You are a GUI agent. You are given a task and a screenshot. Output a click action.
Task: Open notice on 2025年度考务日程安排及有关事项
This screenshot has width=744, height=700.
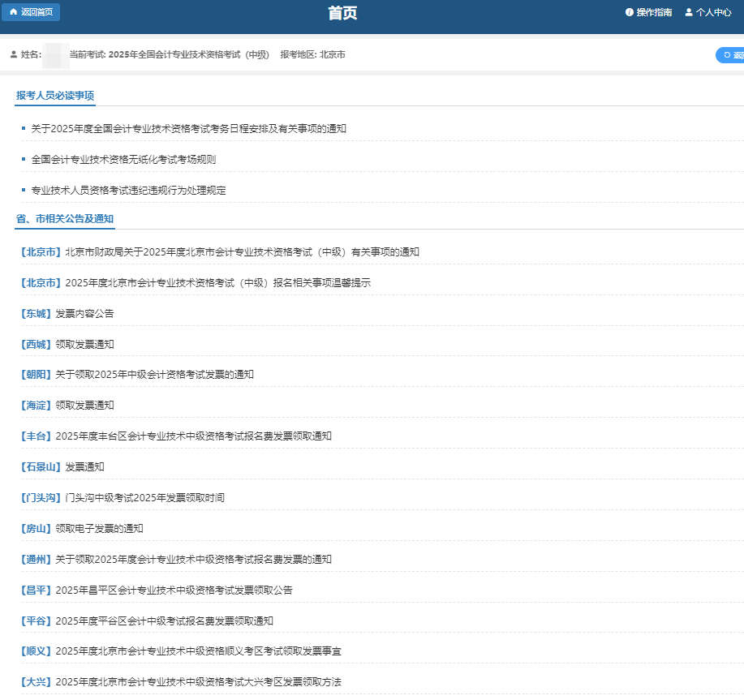point(188,128)
